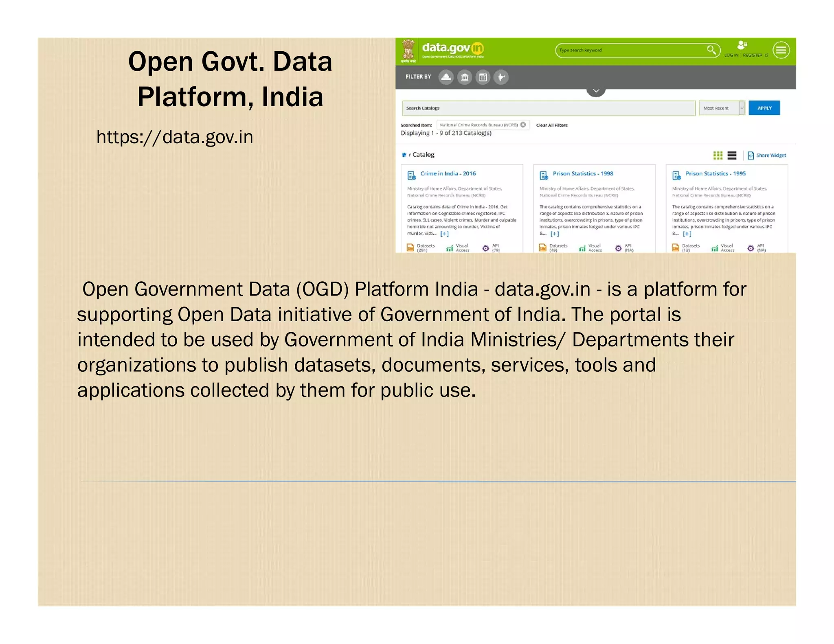This screenshot has width=834, height=644.
Task: Click the Search Catalogs input field
Action: coord(549,108)
